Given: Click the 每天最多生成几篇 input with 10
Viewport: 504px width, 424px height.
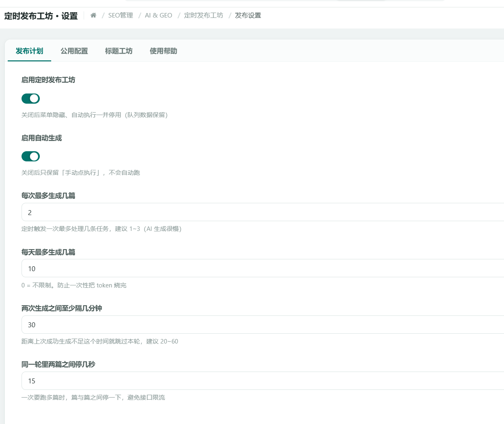Looking at the screenshot, I should click(263, 268).
